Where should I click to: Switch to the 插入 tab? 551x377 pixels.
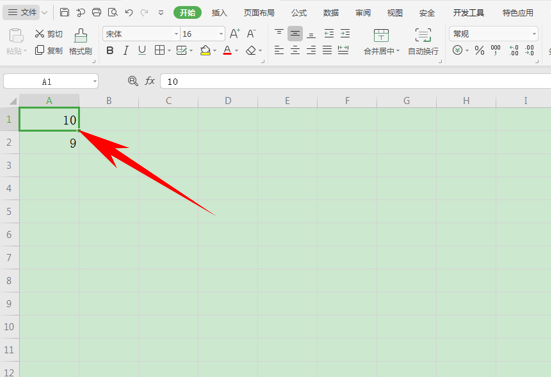pyautogui.click(x=219, y=13)
